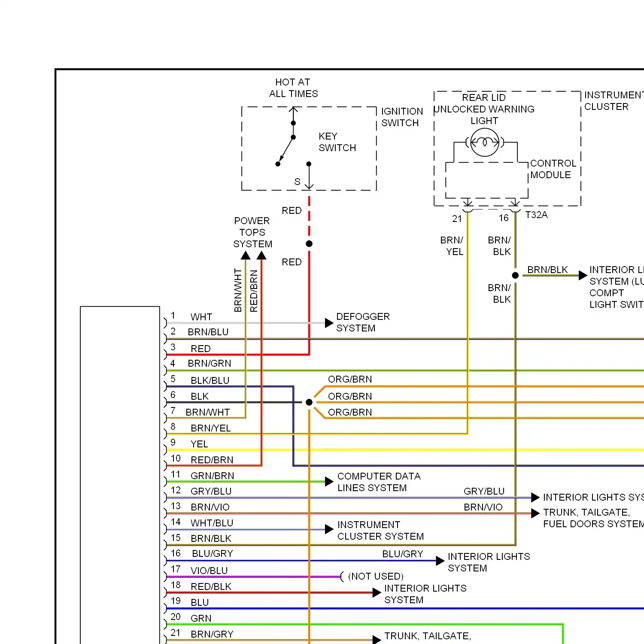Click the BLK label on pin 6
This screenshot has height=644, width=644.
200,396
